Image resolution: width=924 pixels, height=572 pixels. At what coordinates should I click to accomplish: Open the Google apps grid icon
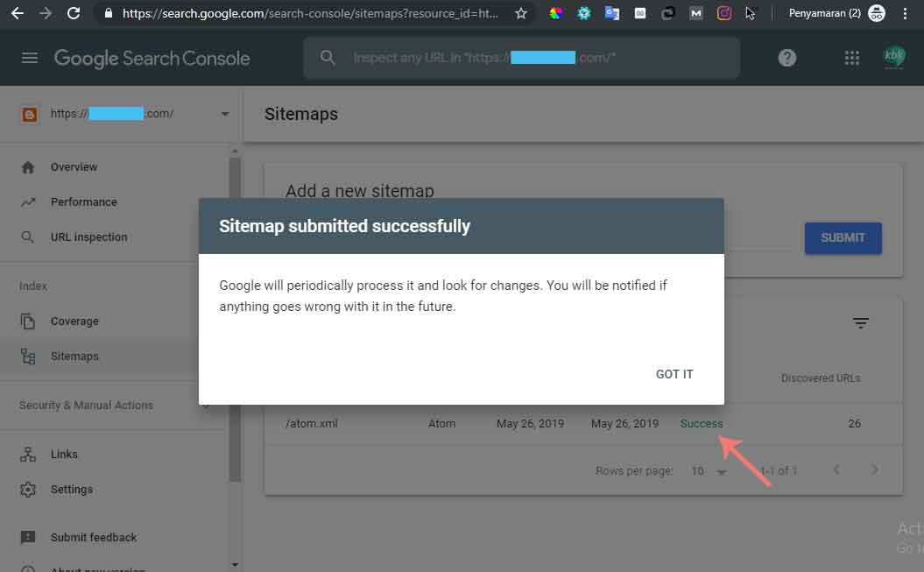click(x=850, y=58)
